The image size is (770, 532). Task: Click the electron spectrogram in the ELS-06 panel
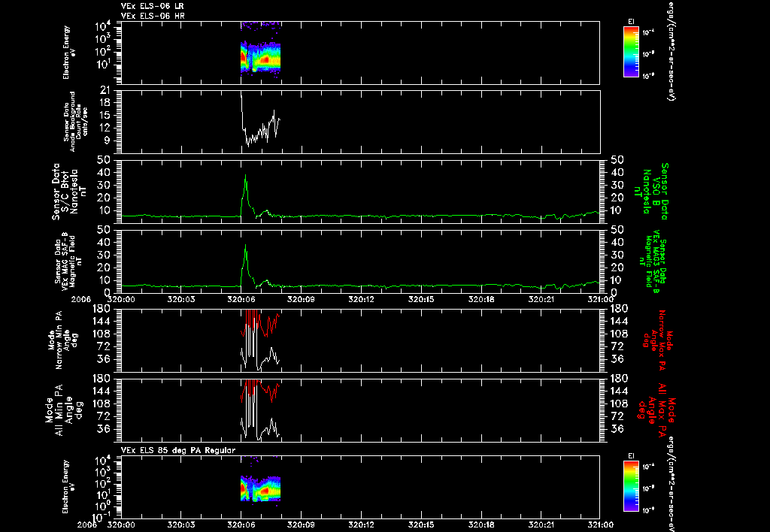point(260,58)
